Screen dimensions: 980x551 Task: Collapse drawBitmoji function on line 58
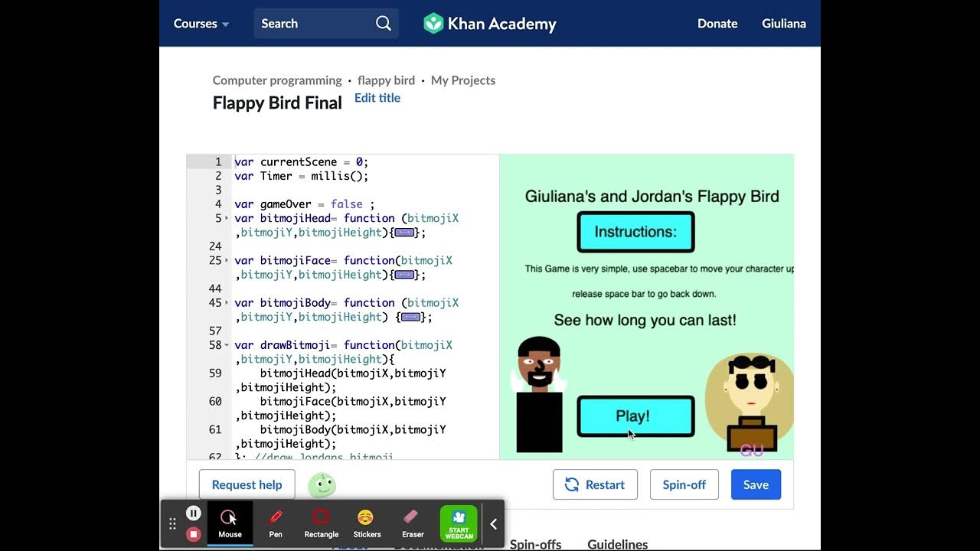[227, 345]
